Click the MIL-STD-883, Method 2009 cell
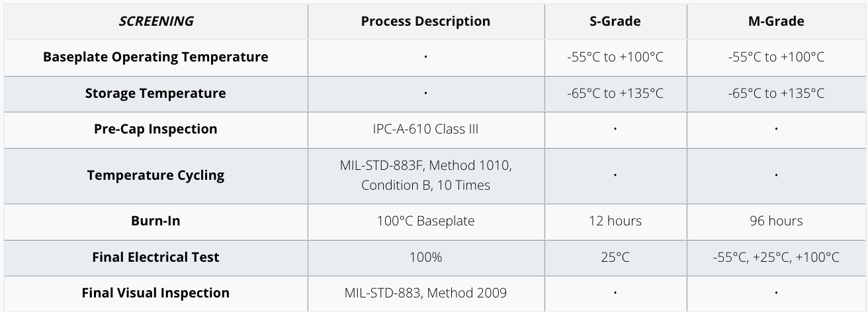 coord(425,293)
